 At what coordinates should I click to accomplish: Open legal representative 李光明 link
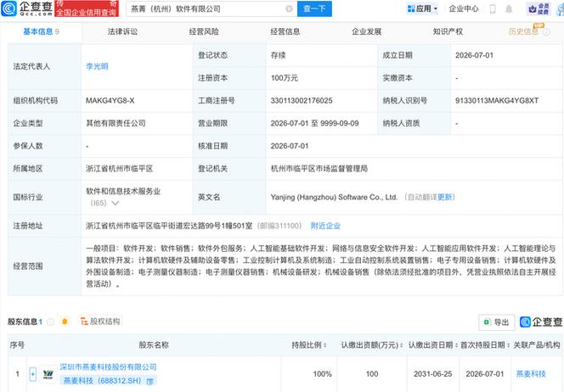point(97,66)
